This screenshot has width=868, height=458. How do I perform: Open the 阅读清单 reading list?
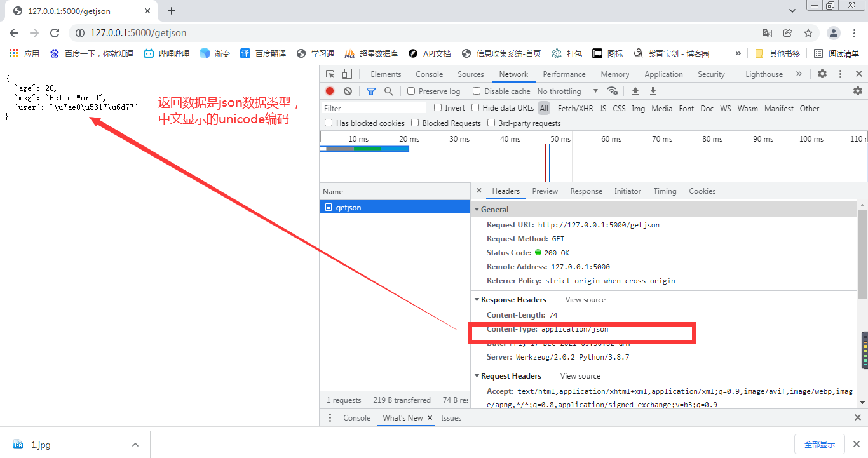point(837,53)
